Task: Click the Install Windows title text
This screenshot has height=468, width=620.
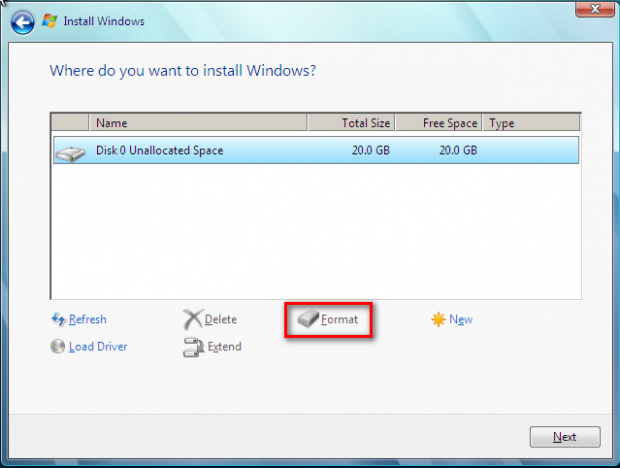Action: (104, 21)
